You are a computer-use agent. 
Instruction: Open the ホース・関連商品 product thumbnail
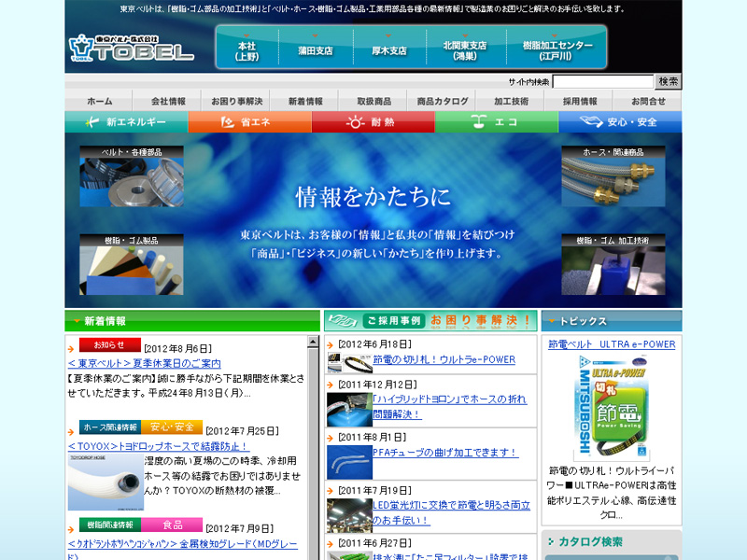(x=613, y=176)
